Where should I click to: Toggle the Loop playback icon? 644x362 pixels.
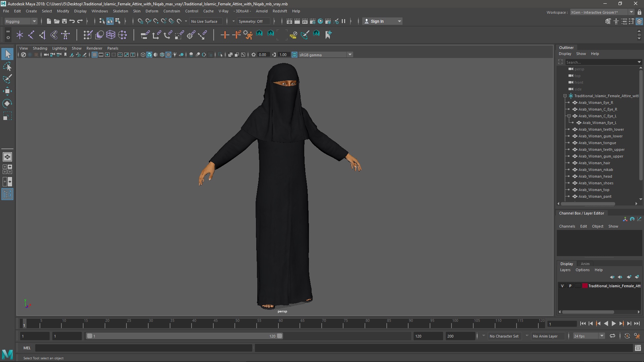pyautogui.click(x=612, y=336)
